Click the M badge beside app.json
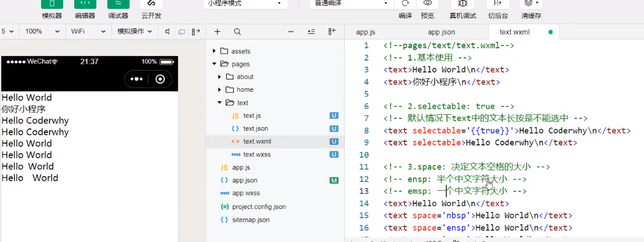 (x=334, y=180)
